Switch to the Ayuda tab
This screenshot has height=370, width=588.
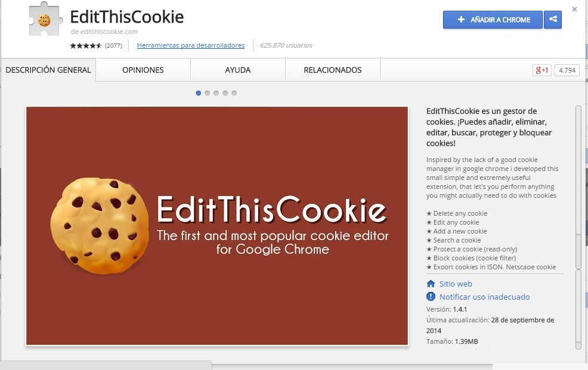point(238,70)
